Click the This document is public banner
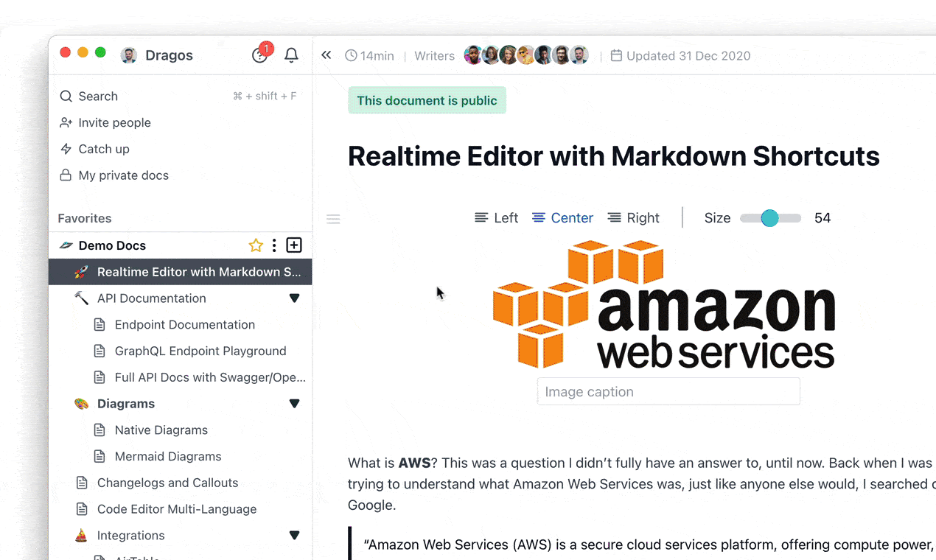This screenshot has width=936, height=560. (x=427, y=100)
